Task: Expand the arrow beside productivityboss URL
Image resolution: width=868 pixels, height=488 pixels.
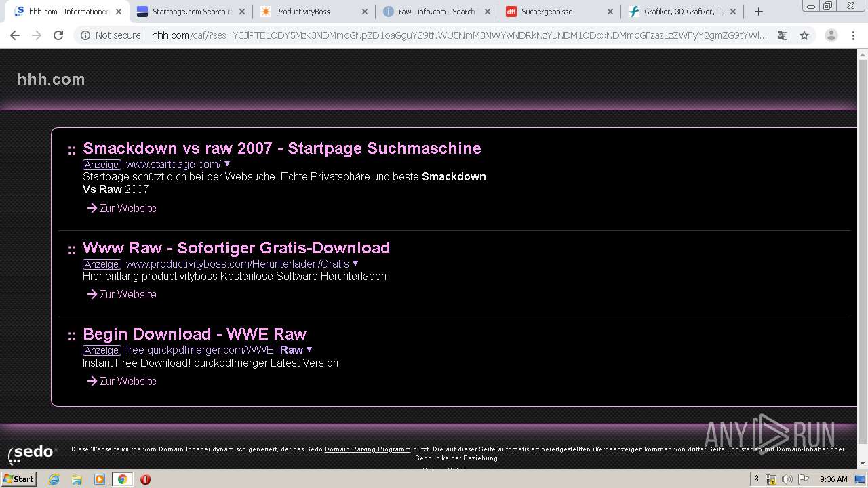Action: [x=355, y=264]
